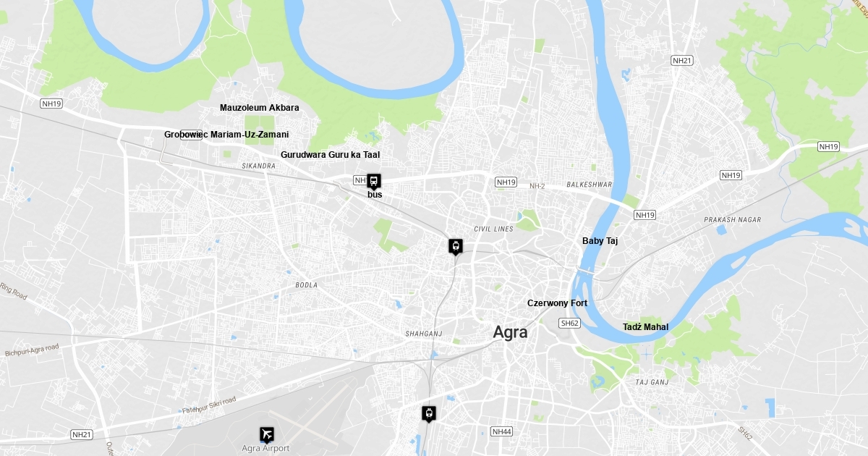Click the Taj Ganj area label

(x=652, y=382)
